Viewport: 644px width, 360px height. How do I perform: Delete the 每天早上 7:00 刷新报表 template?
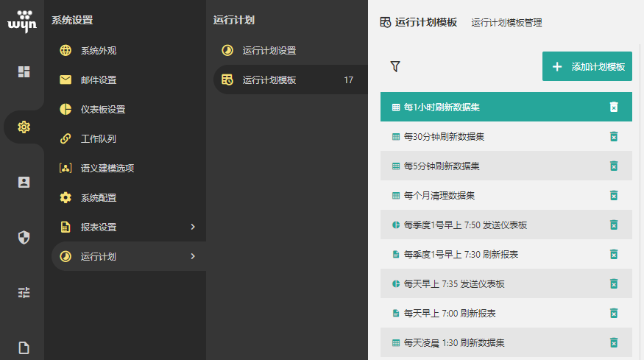pos(614,313)
